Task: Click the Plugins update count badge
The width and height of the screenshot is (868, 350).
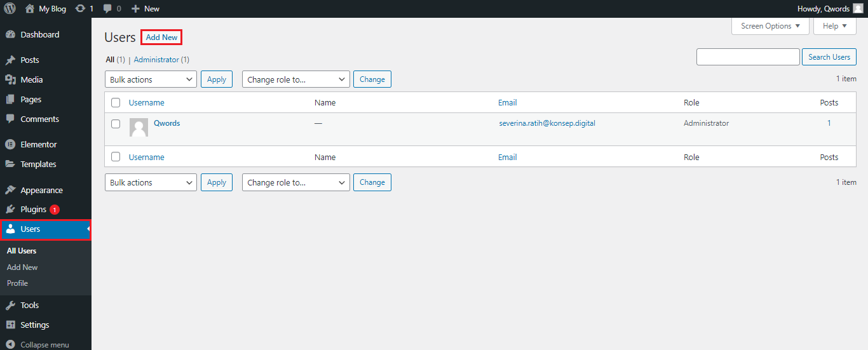Action: pyautogui.click(x=55, y=210)
